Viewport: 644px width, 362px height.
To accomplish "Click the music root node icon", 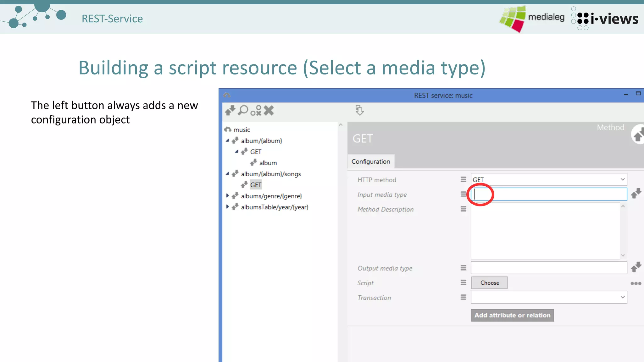I will tap(228, 129).
